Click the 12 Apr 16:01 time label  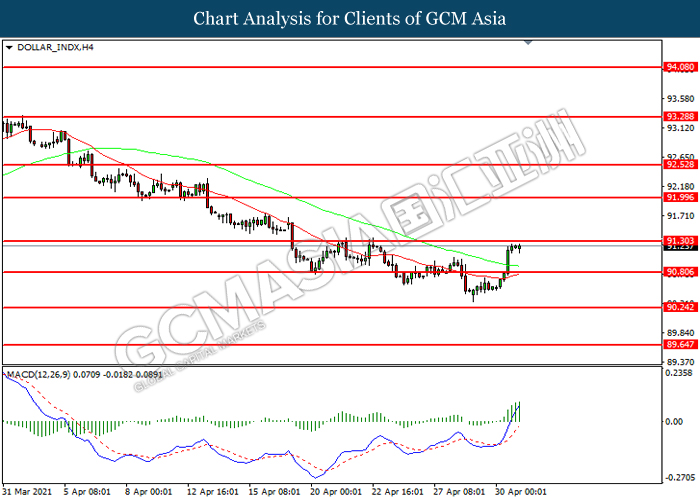(x=212, y=492)
